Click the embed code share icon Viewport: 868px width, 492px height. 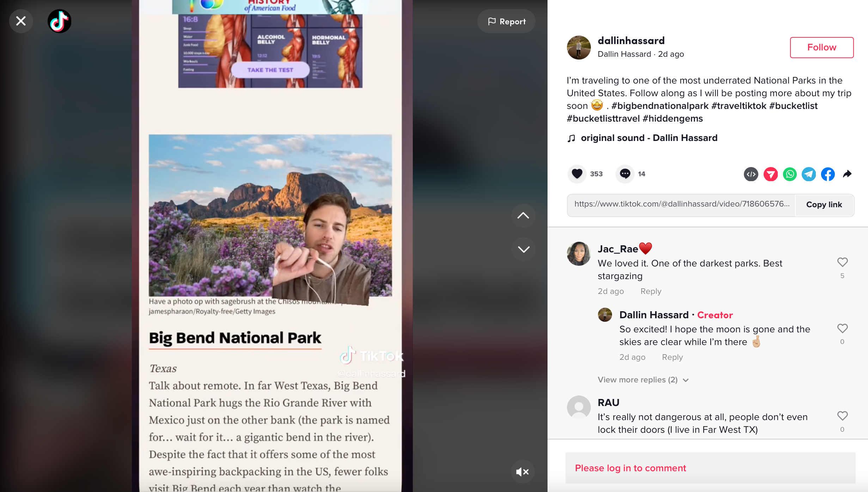751,174
